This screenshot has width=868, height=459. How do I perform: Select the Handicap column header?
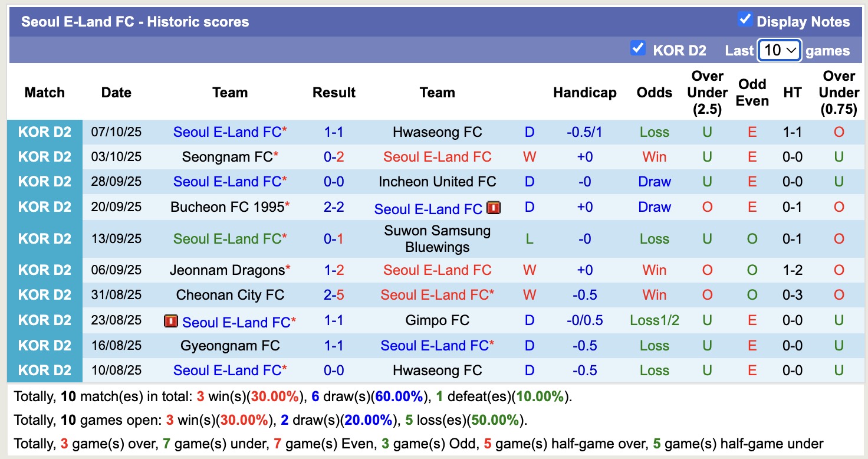[584, 93]
